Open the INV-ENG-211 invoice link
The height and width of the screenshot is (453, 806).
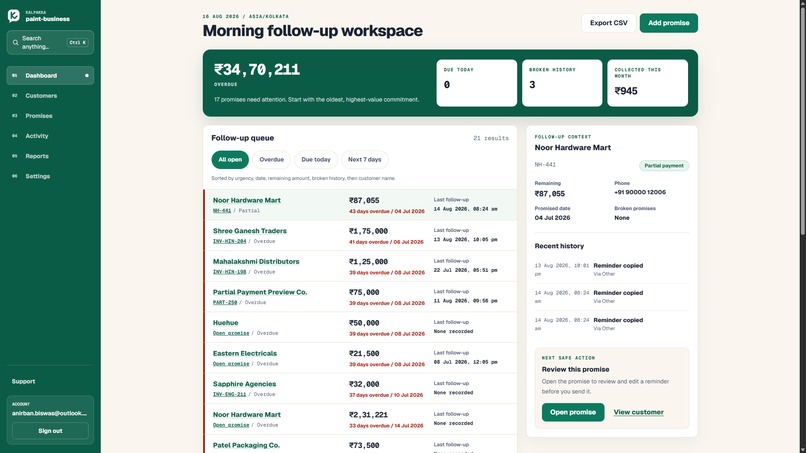point(229,394)
